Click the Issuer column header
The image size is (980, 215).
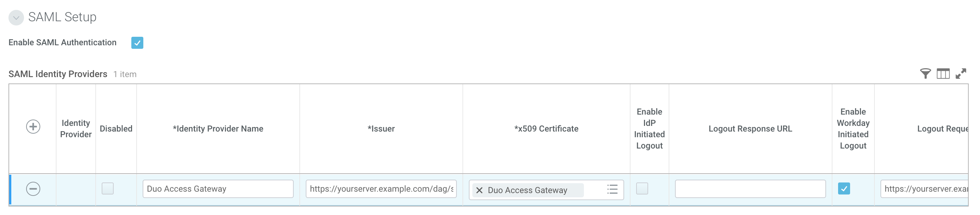tap(381, 128)
